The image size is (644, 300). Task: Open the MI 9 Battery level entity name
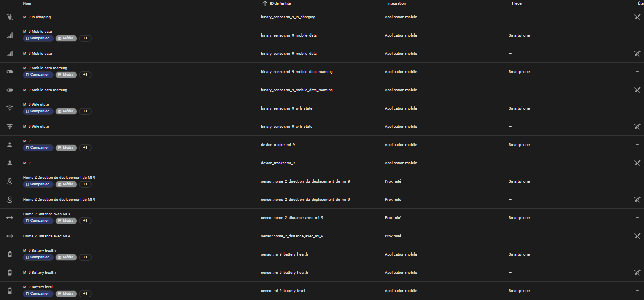coord(38,287)
